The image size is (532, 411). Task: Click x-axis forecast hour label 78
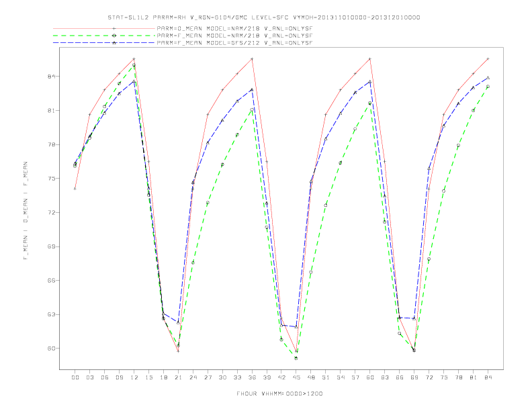click(459, 377)
